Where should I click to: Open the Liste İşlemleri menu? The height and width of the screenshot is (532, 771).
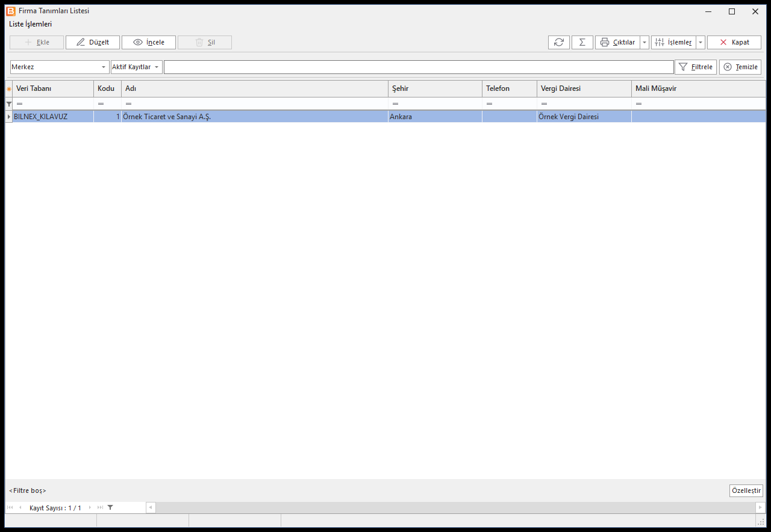coord(31,24)
